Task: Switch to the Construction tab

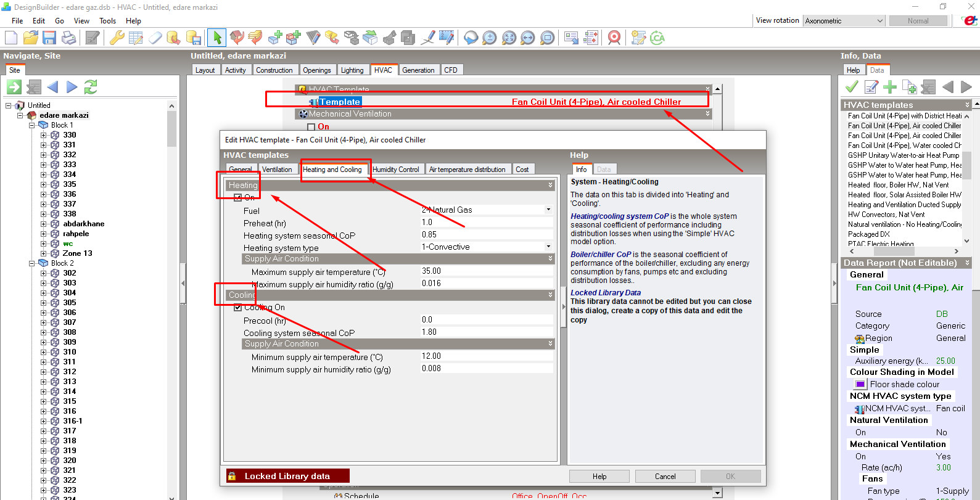Action: pyautogui.click(x=274, y=70)
